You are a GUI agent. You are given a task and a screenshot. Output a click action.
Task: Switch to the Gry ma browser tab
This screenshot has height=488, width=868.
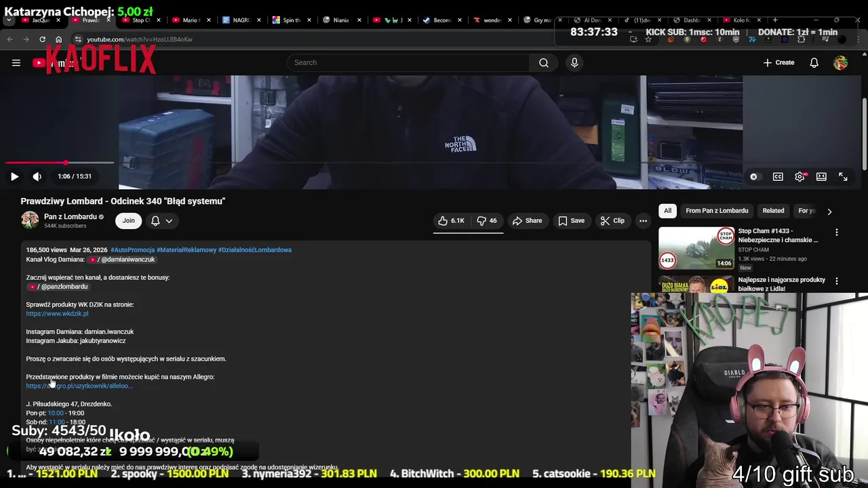pyautogui.click(x=541, y=20)
